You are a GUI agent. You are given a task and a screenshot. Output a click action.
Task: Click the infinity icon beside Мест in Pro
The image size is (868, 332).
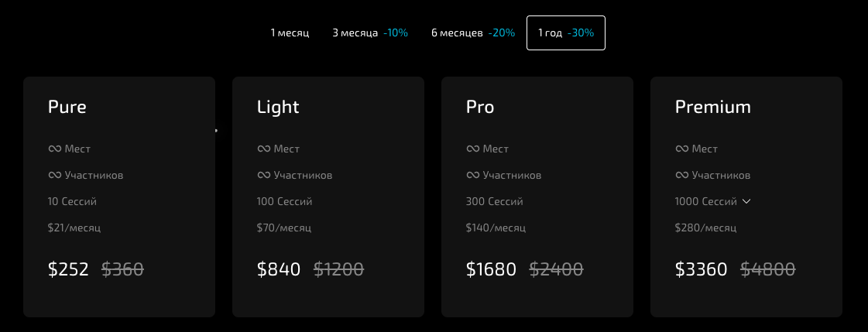click(x=473, y=149)
